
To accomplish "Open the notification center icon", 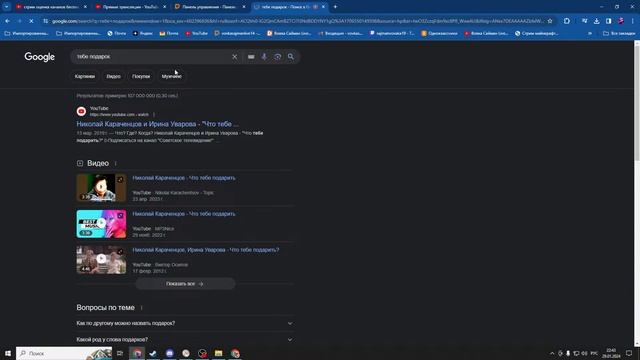I will pos(629,353).
